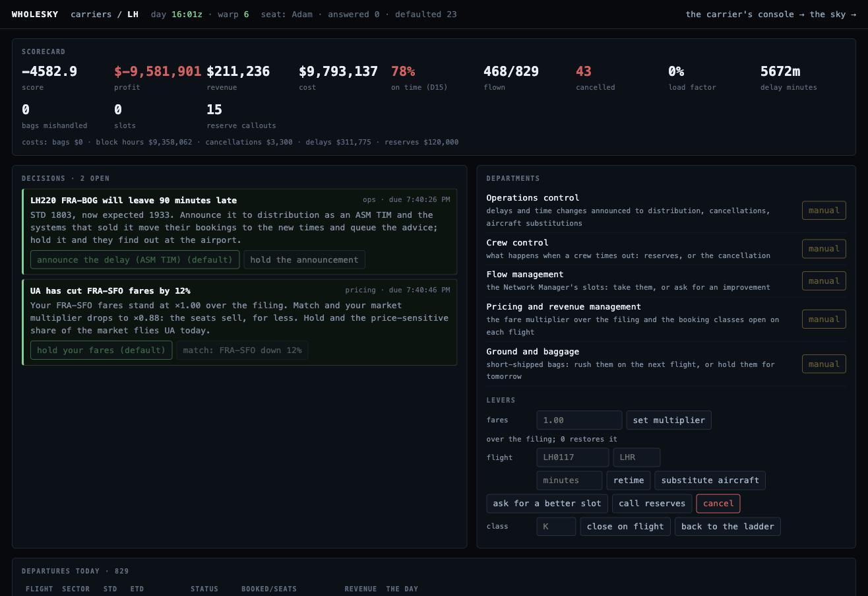Viewport: 868px width, 596px height.
Task: Click the BOOKED/SEATS column header
Action: pyautogui.click(x=269, y=589)
